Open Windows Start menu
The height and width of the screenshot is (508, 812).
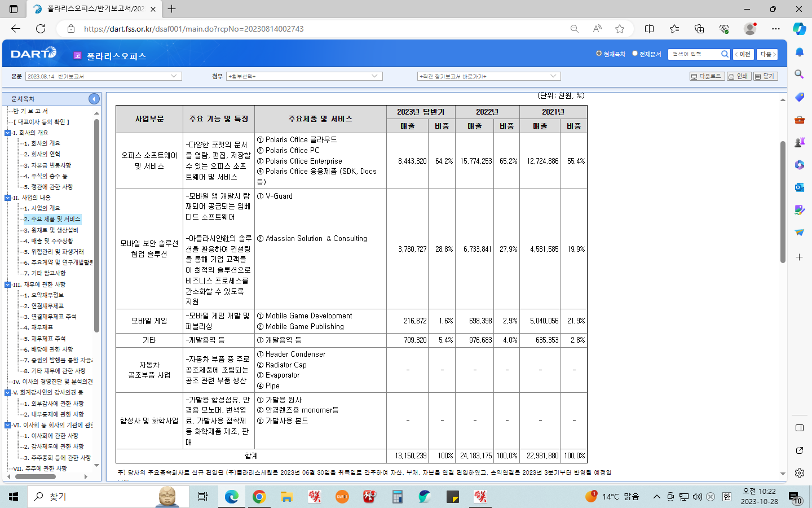[14, 497]
